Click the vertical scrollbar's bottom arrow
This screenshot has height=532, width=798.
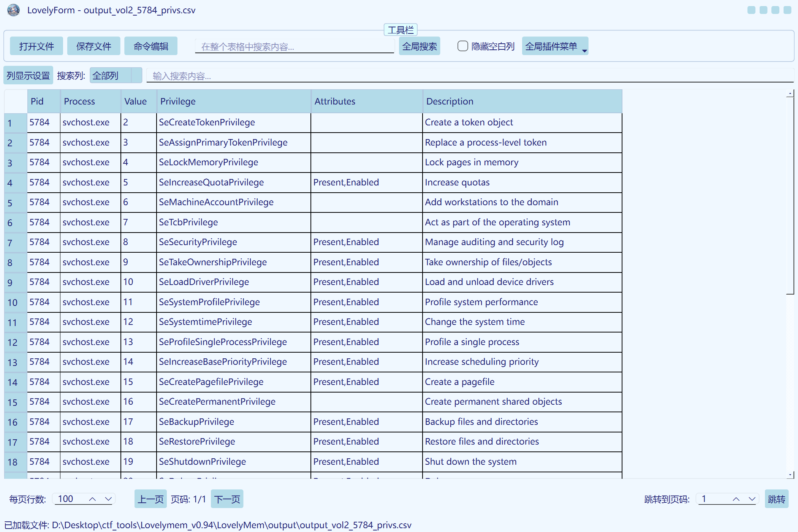pos(790,475)
